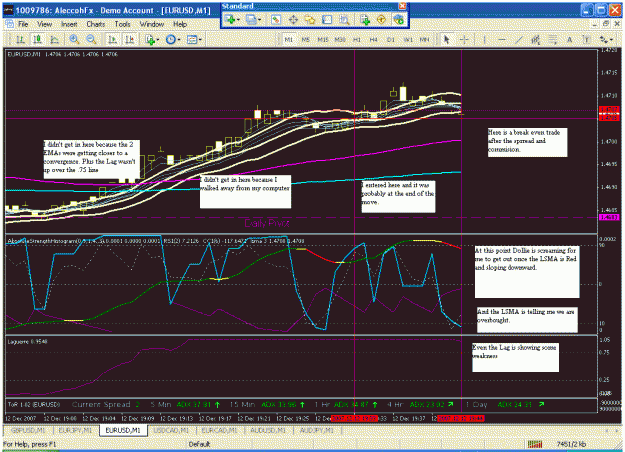Viewport: 625px width, 452px height.
Task: Open the Window menu
Action: 151,24
